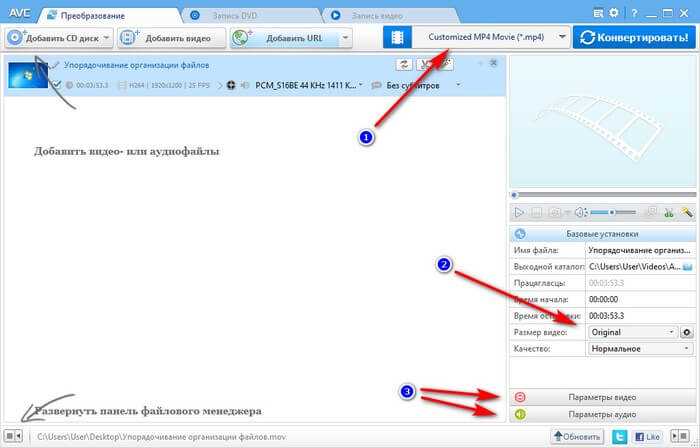Screen dimensions: 700x448
Task: Browse the output folder with the folder icon
Action: pos(688,267)
